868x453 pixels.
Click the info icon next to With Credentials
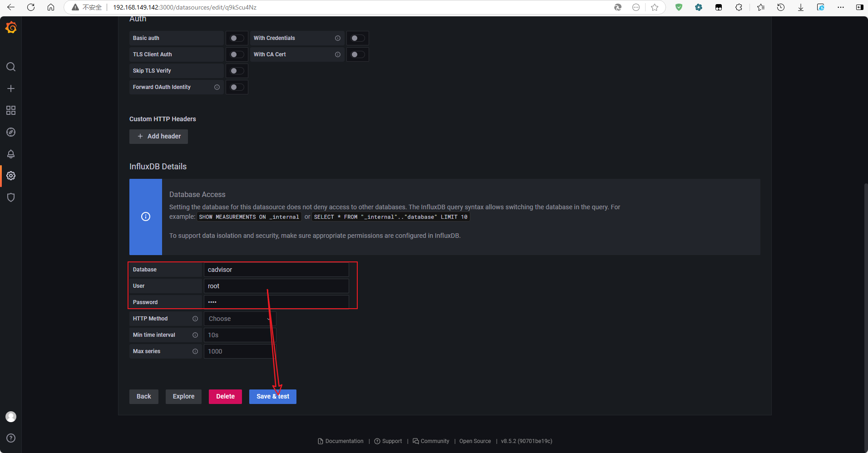coord(338,38)
